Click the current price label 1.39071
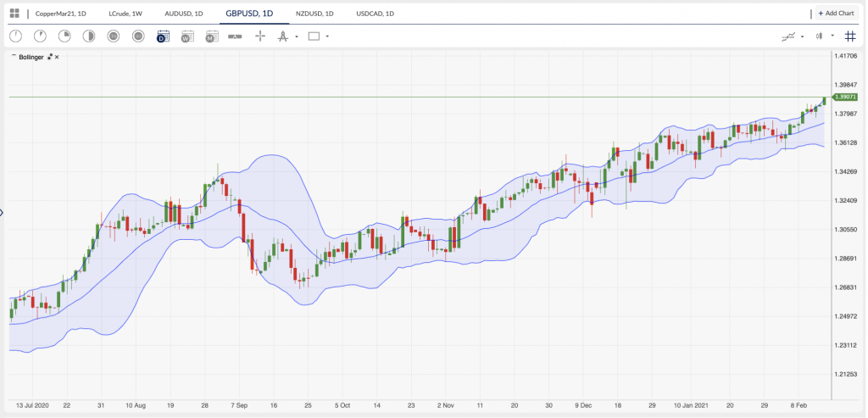 [845, 98]
